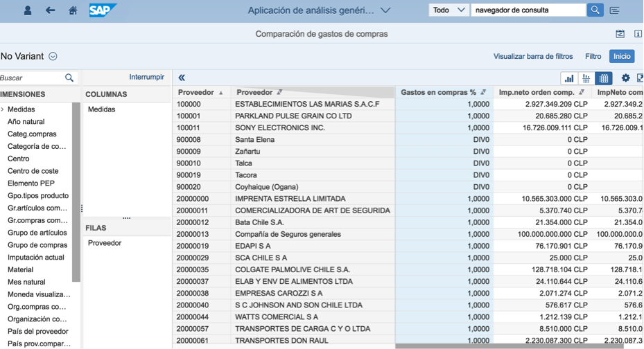644x349 pixels.
Task: Open the home launchpad icon
Action: pos(73,10)
